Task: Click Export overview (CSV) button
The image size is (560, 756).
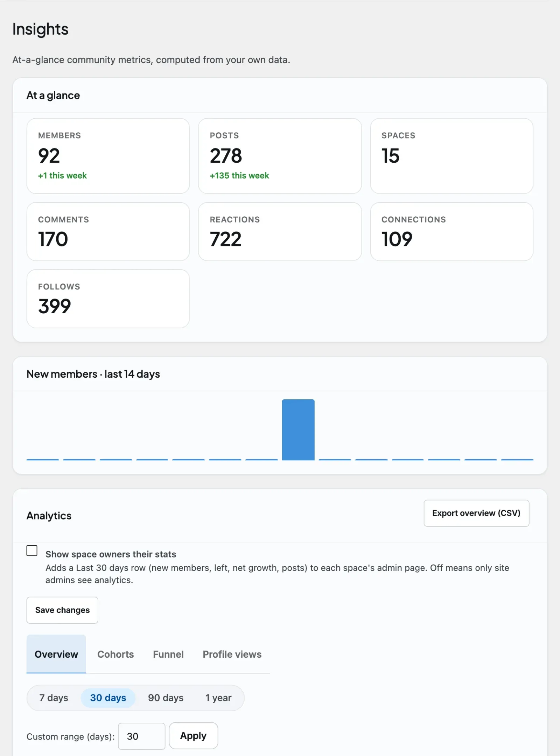Action: click(x=476, y=513)
